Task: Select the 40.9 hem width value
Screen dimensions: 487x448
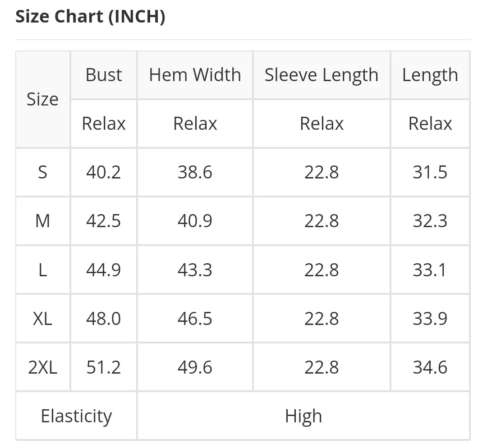Action: pyautogui.click(x=195, y=221)
